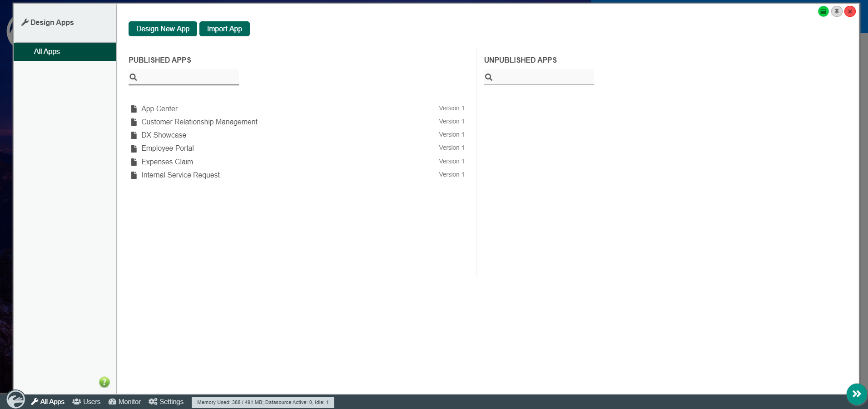Click the document icon beside DX Showcase
Image resolution: width=868 pixels, height=409 pixels.
pos(134,135)
